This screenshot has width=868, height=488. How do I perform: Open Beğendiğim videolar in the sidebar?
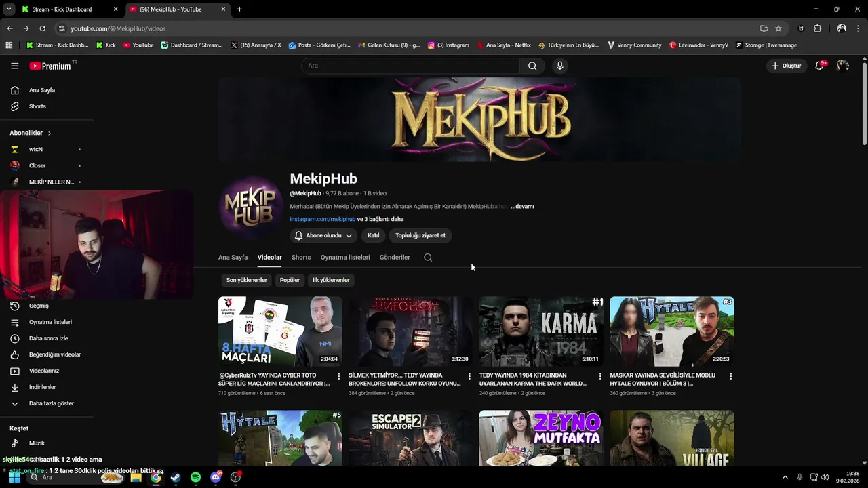click(54, 354)
